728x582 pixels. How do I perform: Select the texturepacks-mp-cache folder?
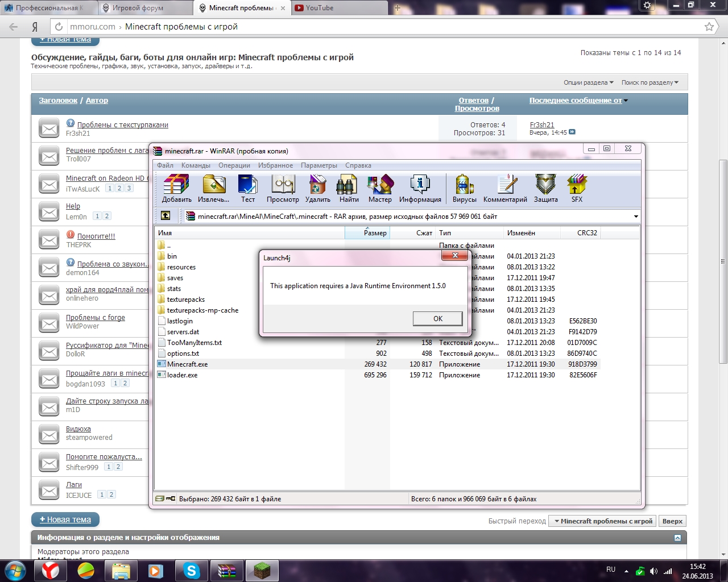click(202, 310)
